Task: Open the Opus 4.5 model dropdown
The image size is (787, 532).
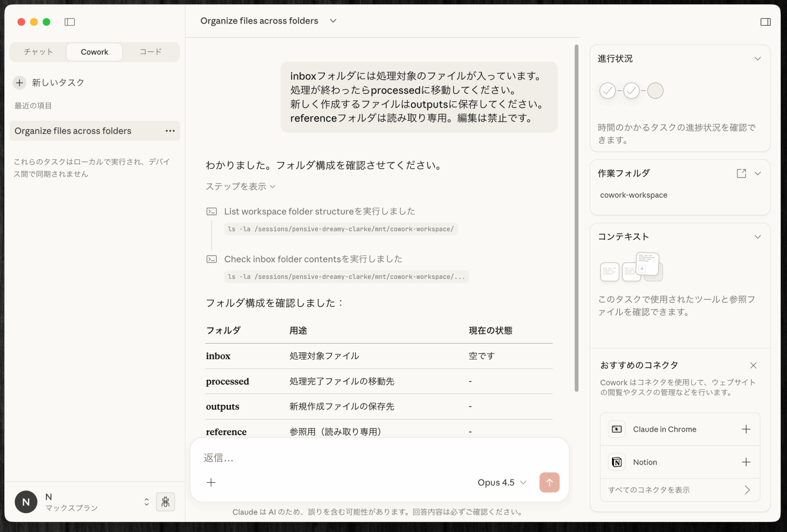Action: pos(502,482)
